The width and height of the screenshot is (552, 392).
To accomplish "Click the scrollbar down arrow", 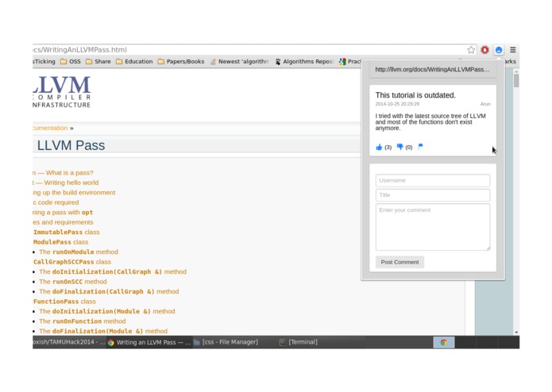I will 516,332.
